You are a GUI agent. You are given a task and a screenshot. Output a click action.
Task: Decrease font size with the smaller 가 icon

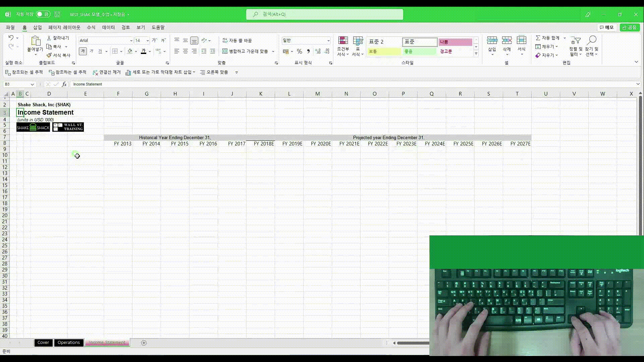(163, 40)
